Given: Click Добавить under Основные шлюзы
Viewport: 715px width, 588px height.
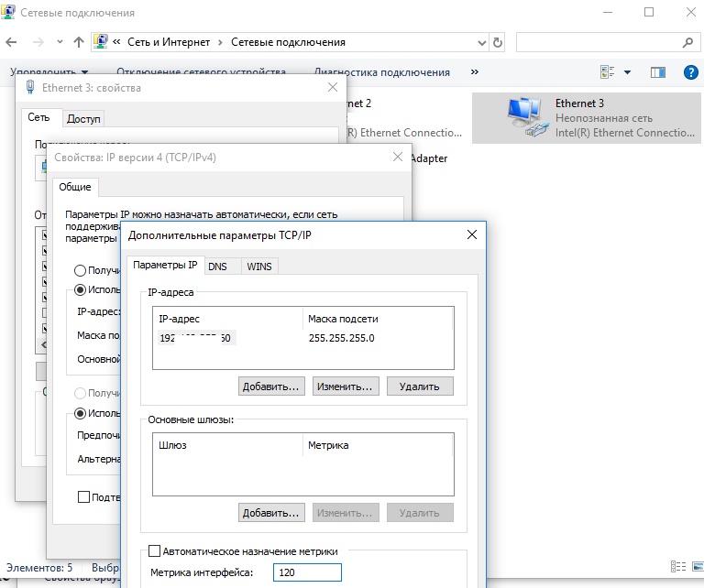Looking at the screenshot, I should 271,513.
